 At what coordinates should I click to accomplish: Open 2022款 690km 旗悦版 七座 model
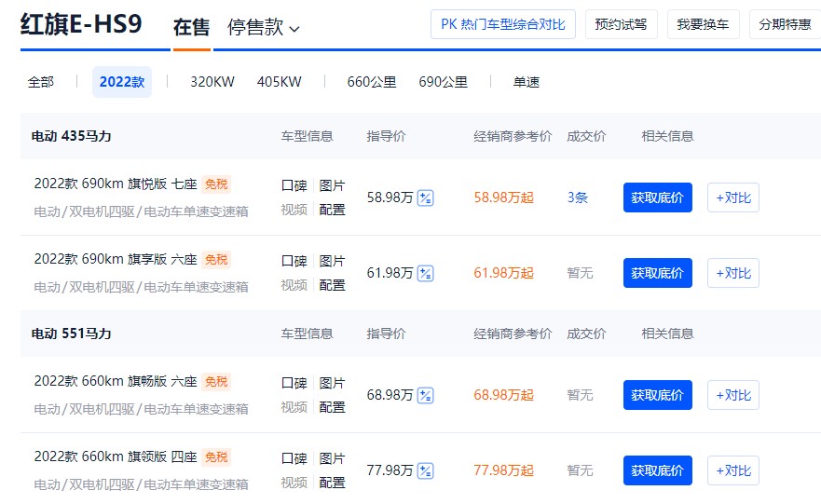[x=116, y=184]
